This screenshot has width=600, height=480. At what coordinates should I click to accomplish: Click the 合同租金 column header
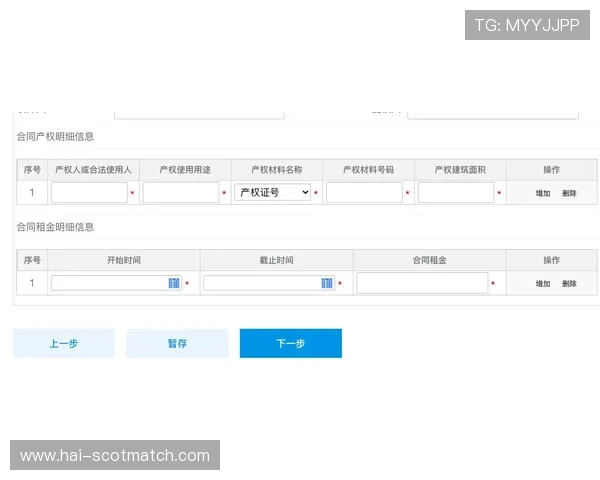pos(429,260)
